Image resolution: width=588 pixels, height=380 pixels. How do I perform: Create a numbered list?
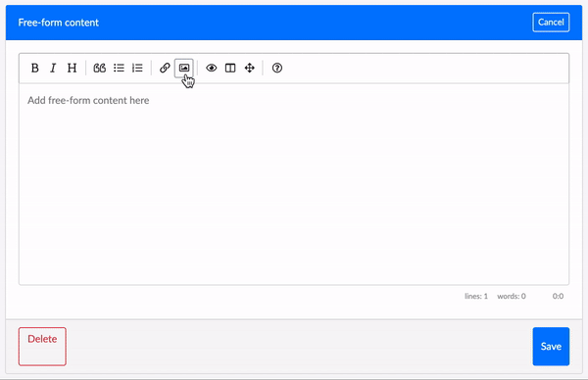137,68
